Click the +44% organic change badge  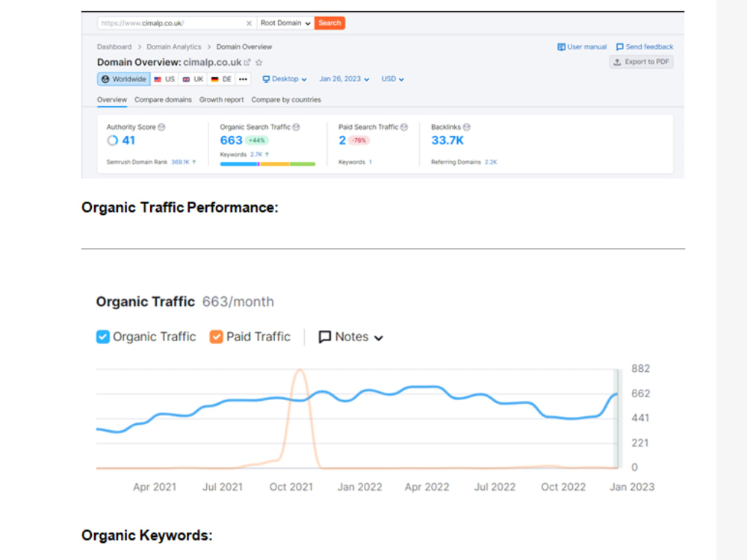(257, 140)
